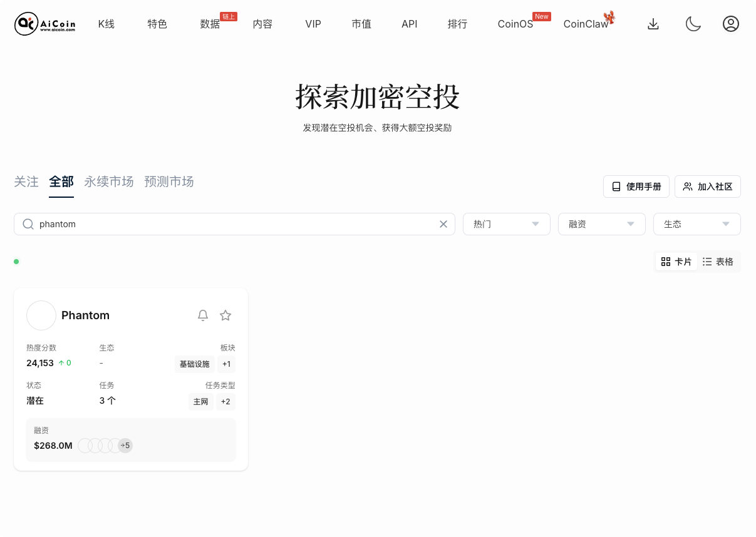Click the 潜在 status value
Screen dimensions: 756x537
click(35, 401)
